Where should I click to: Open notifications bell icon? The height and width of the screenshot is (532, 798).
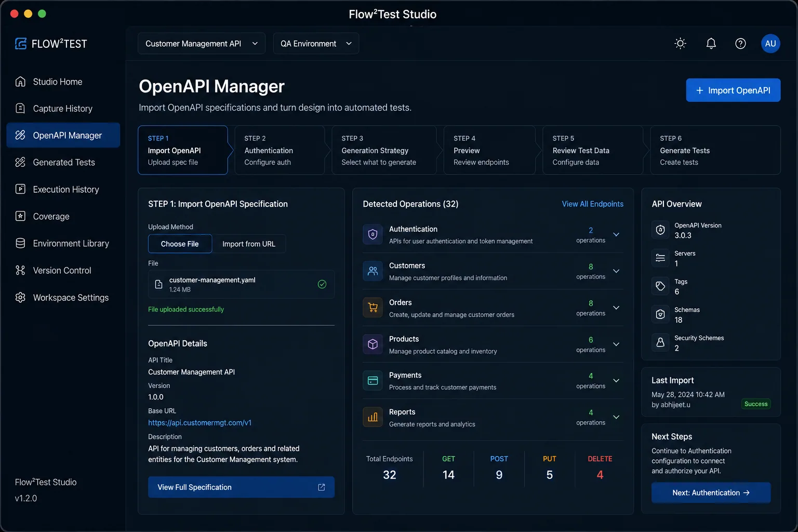coord(711,44)
